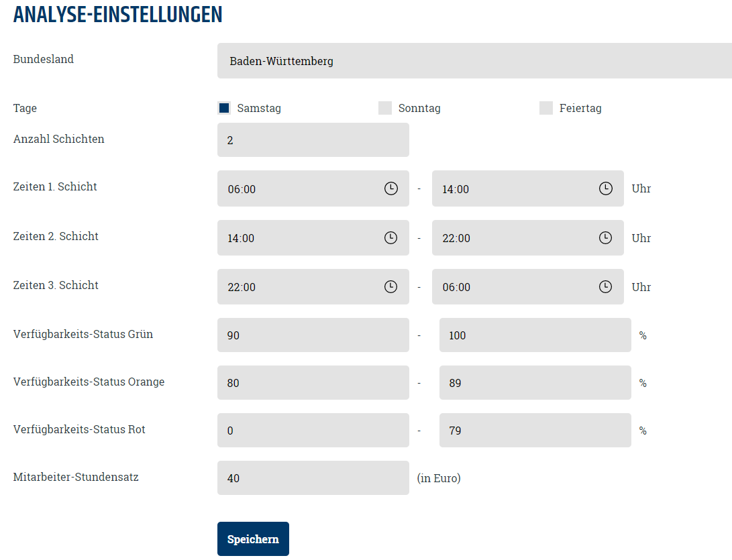Focus the Rot status lower value field
The height and width of the screenshot is (560, 732).
coord(313,431)
